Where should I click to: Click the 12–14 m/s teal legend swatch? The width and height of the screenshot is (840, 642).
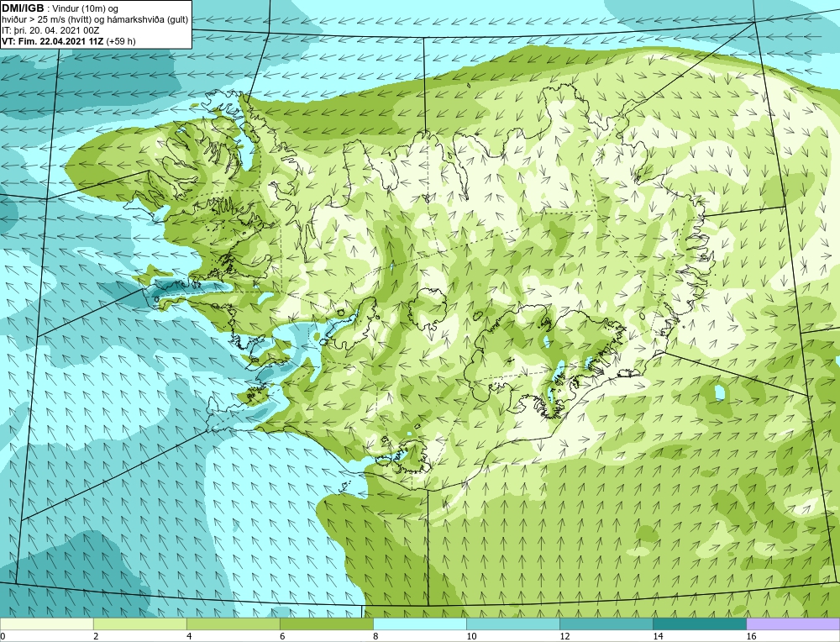tap(606, 624)
